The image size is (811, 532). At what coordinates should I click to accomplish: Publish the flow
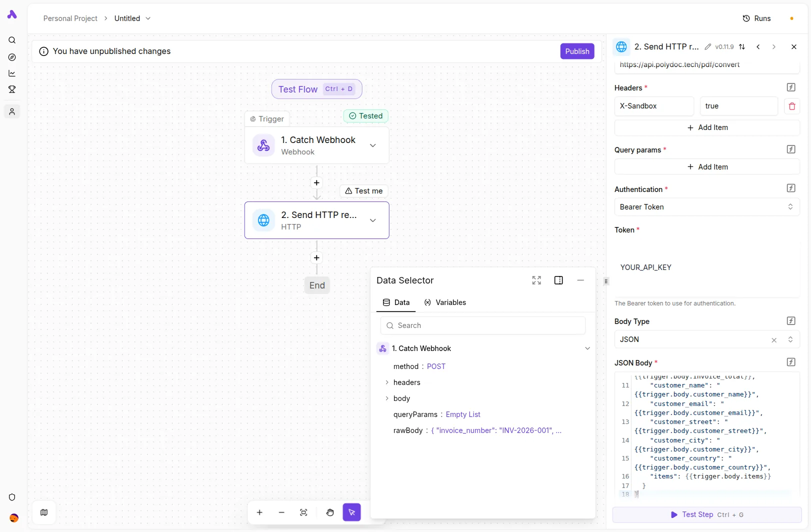point(577,51)
